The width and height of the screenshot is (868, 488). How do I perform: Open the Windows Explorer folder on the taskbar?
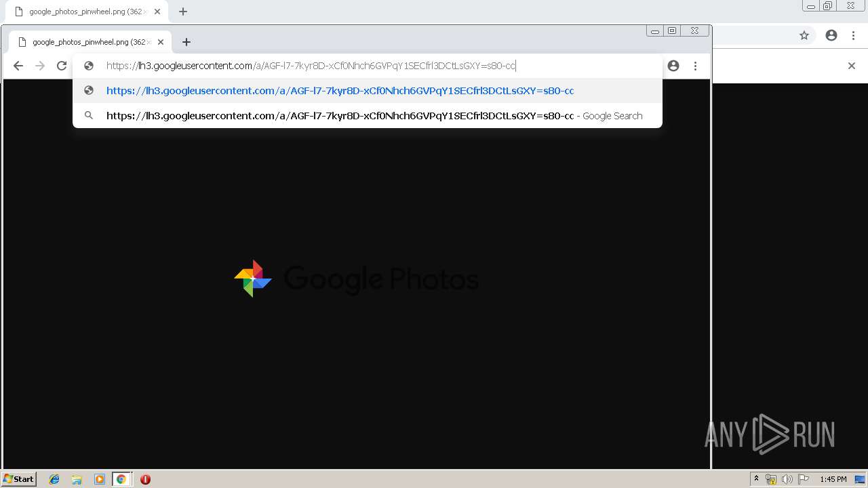pyautogui.click(x=77, y=479)
